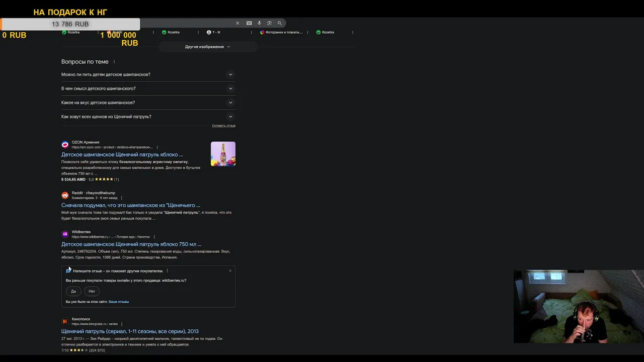Click the OZON 5,0 star rating

104,179
